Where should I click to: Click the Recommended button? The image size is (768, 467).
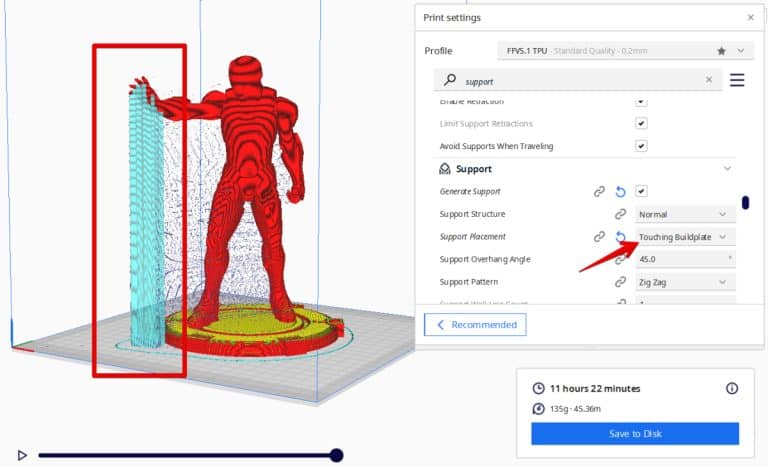tap(475, 325)
